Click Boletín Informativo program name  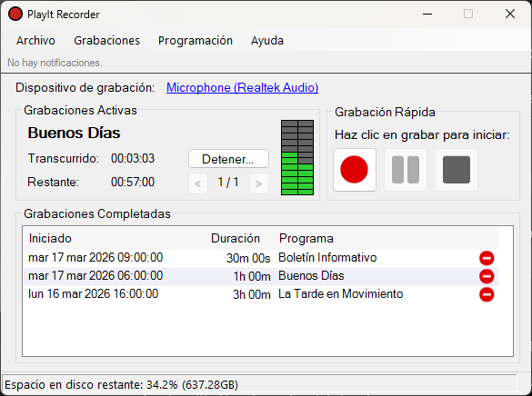point(327,258)
